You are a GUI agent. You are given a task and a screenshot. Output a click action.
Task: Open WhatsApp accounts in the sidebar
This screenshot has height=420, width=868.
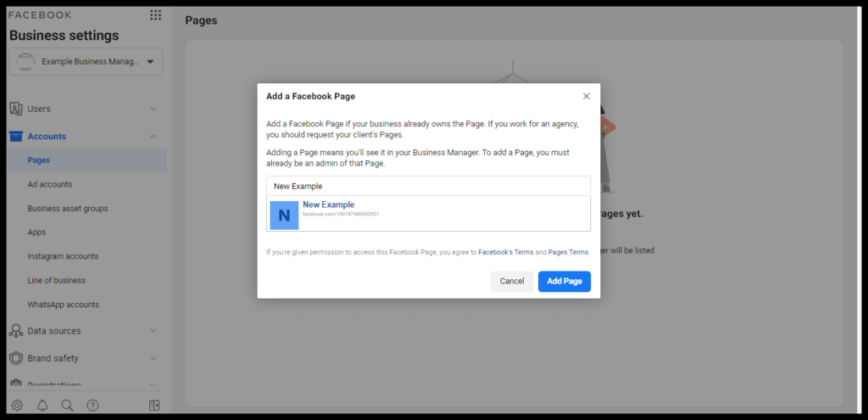(63, 305)
